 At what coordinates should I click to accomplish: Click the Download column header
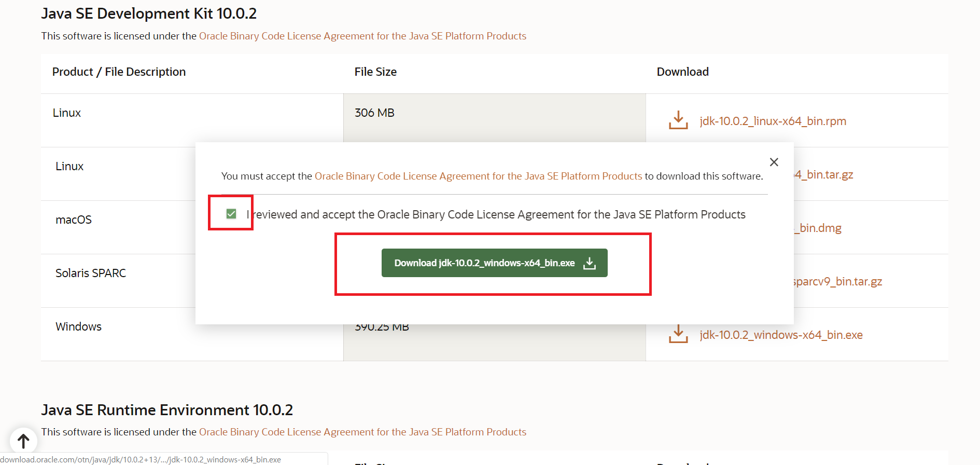tap(682, 72)
